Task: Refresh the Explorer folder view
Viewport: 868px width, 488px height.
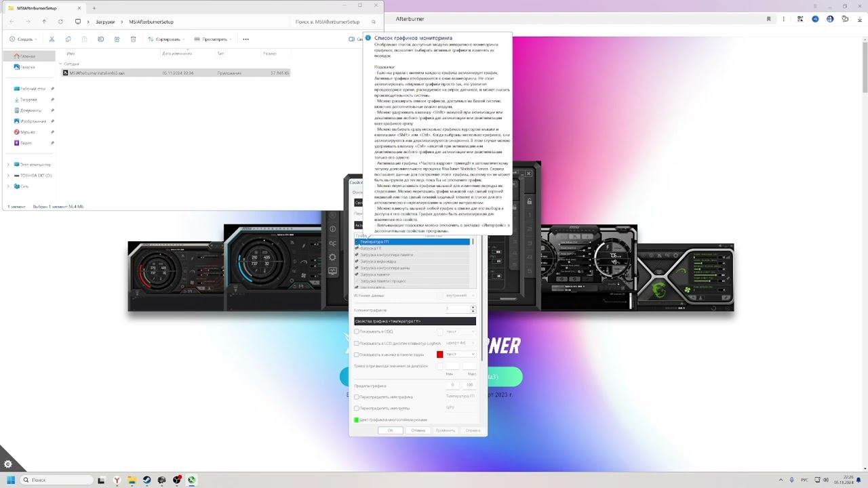Action: (60, 22)
